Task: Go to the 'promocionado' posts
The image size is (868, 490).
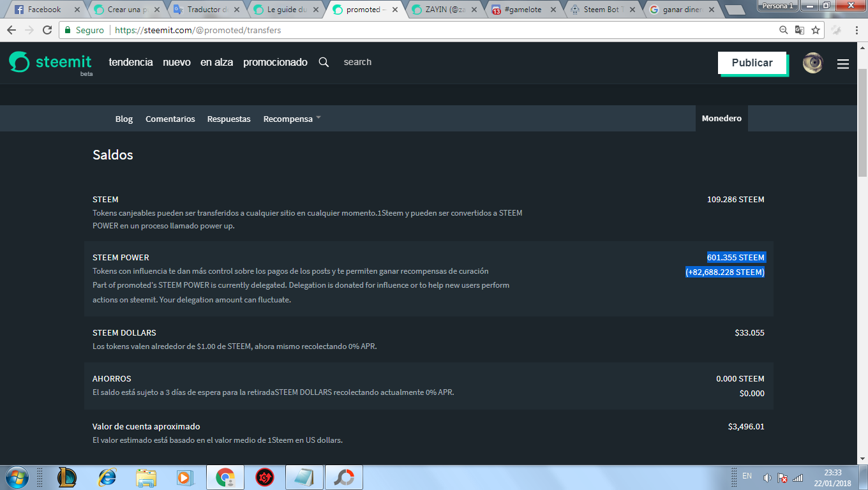Action: [275, 62]
